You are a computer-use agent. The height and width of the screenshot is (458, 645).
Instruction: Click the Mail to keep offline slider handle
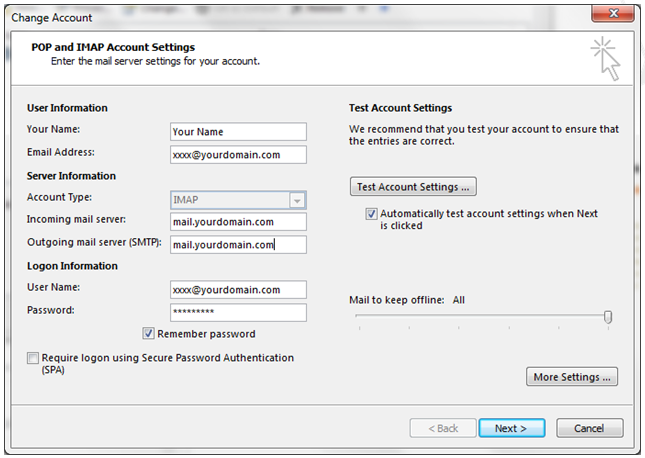coord(608,317)
